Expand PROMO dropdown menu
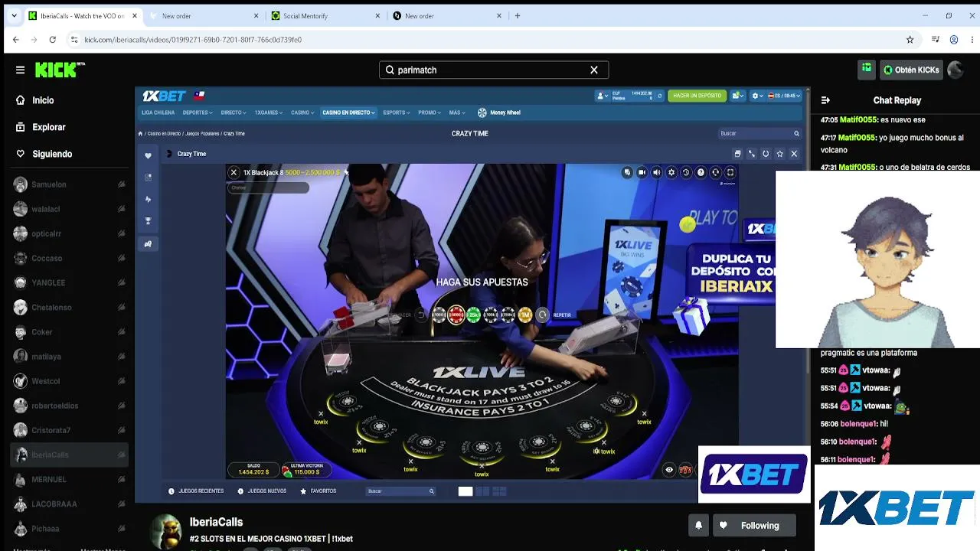980x551 pixels. coord(430,112)
